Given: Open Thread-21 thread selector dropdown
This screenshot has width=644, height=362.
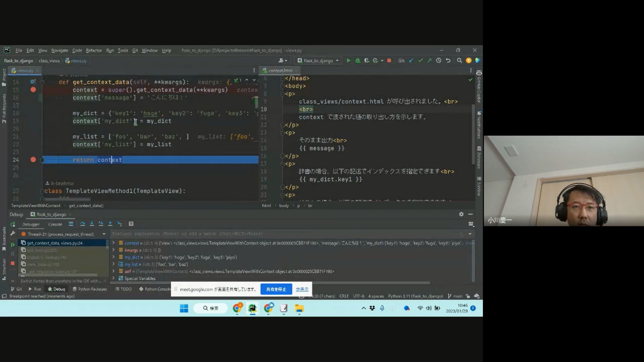Looking at the screenshot, I should 104,234.
